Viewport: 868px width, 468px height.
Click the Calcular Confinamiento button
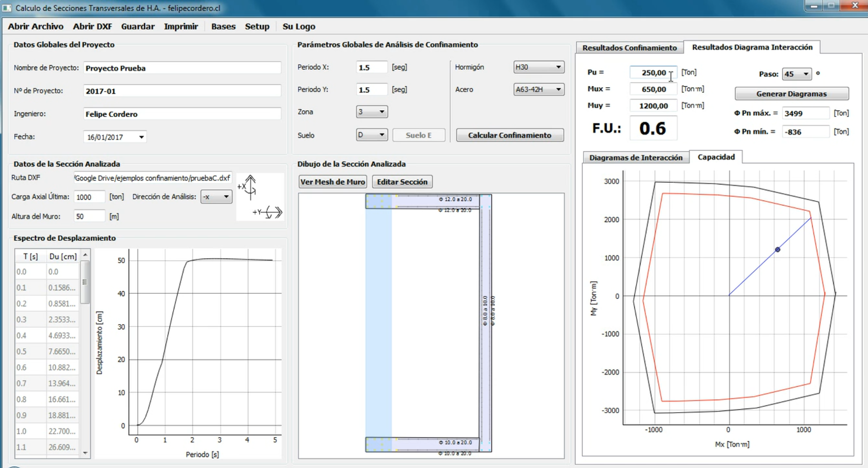[x=509, y=135]
